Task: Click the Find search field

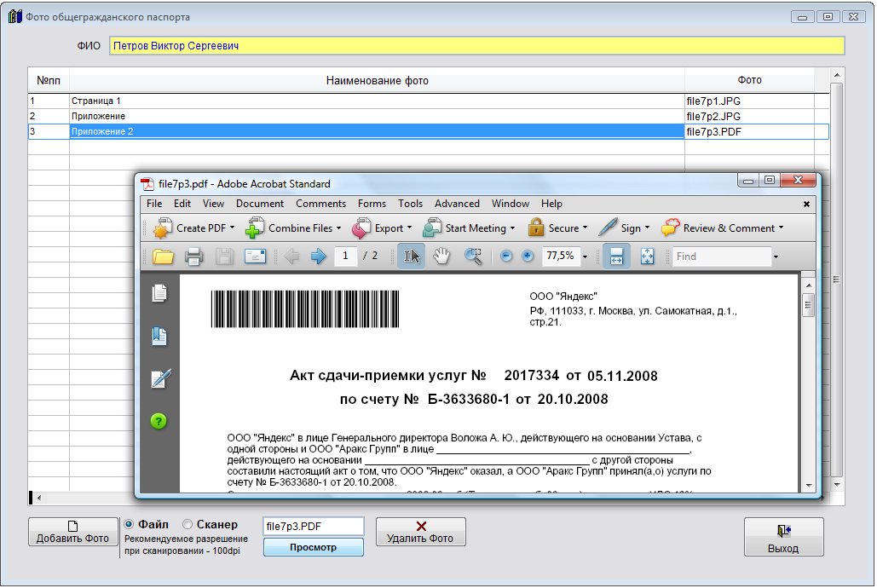Action: coord(720,257)
